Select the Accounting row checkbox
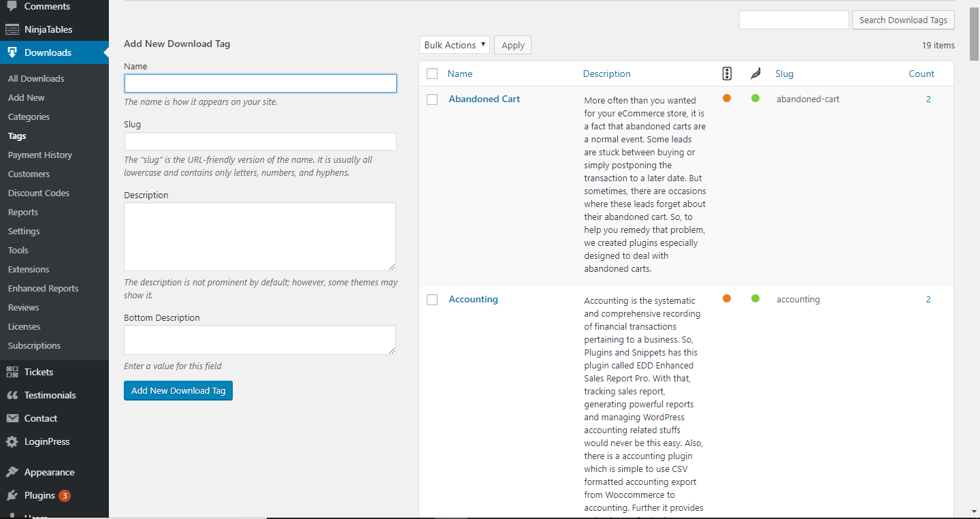Screen dimensions: 980x519 432,300
